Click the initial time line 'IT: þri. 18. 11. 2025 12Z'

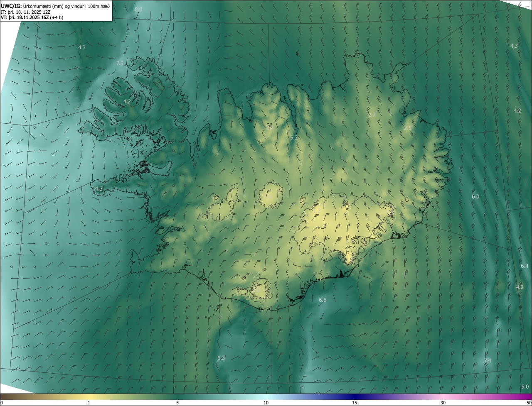pyautogui.click(x=26, y=12)
